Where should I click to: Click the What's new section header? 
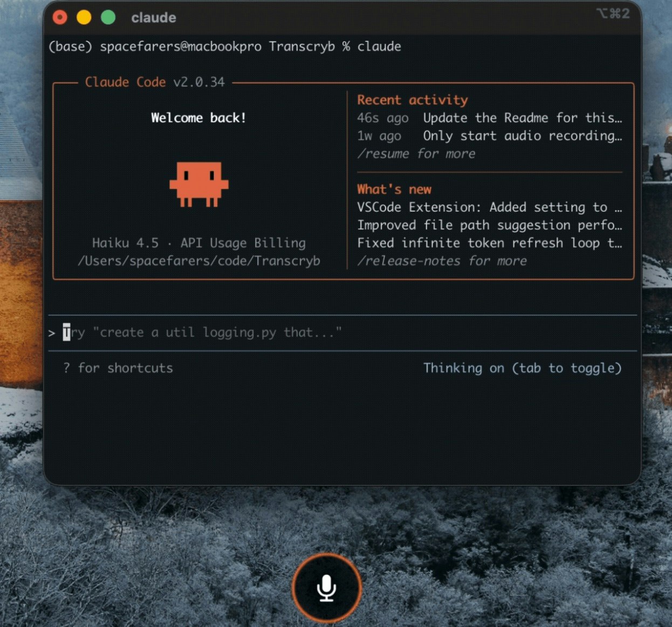click(x=394, y=189)
